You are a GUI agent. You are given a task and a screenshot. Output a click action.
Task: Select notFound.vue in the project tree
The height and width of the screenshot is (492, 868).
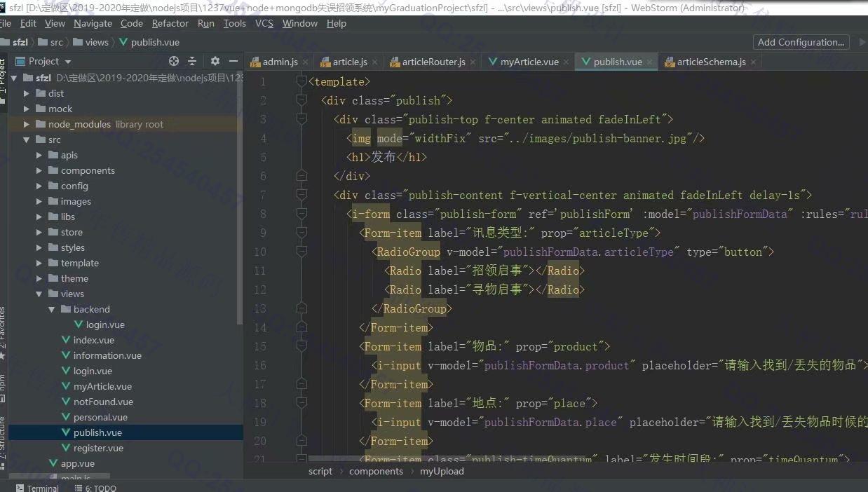pyautogui.click(x=102, y=402)
